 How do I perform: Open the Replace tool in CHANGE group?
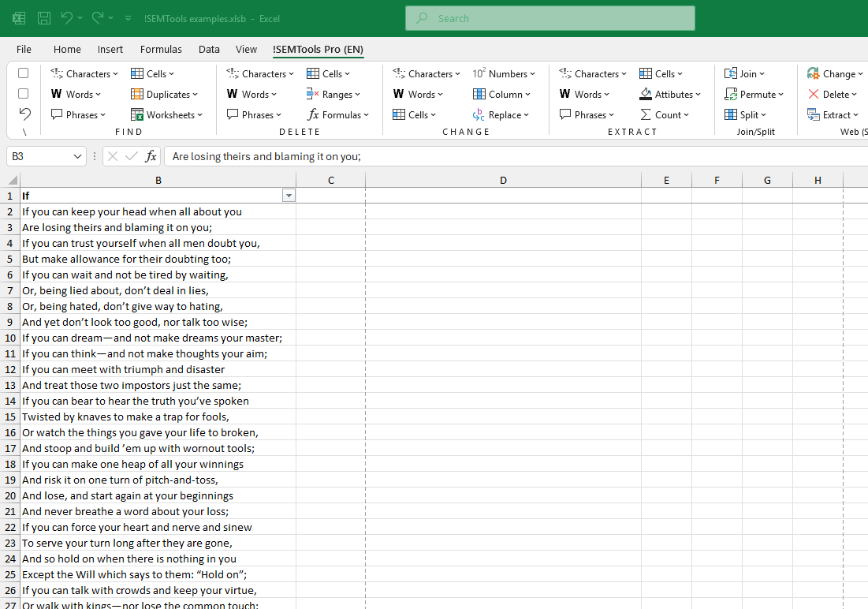point(501,114)
